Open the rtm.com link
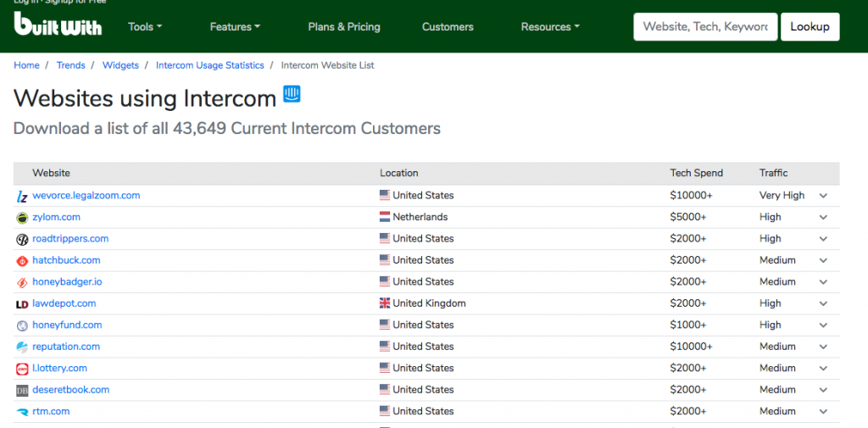 (51, 411)
